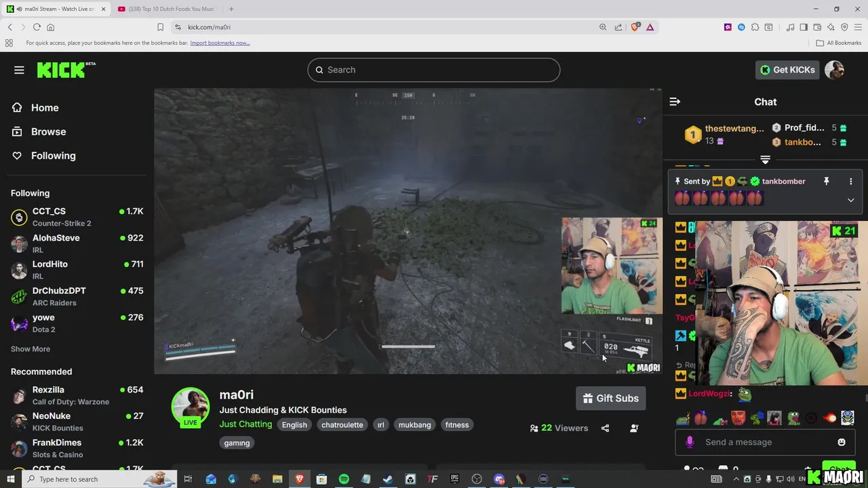Select the English tag
This screenshot has width=868, height=488.
pos(294,425)
